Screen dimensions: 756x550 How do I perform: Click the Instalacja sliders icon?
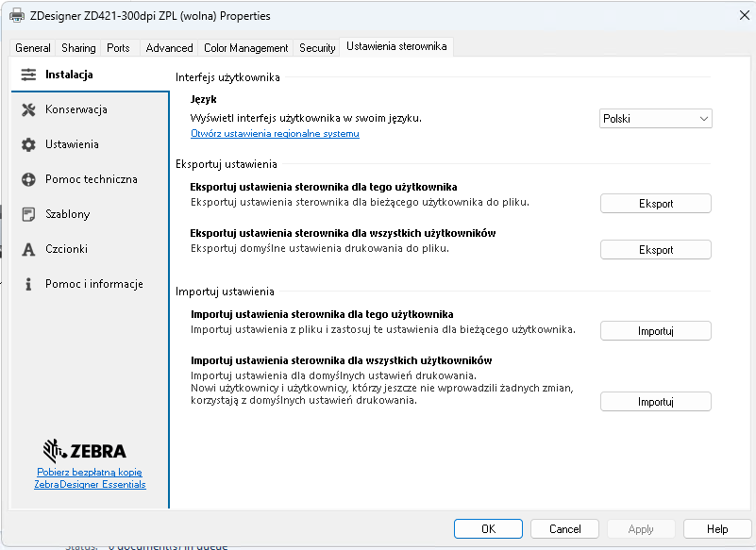28,75
